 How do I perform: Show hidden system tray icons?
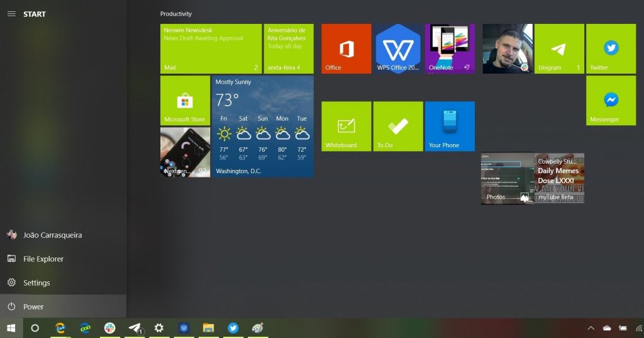coord(591,328)
